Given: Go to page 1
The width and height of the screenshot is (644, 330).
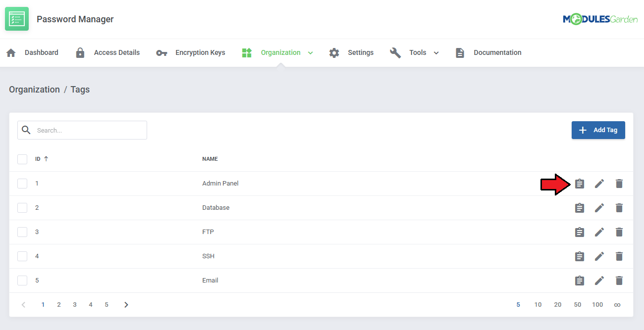Looking at the screenshot, I should click(43, 305).
